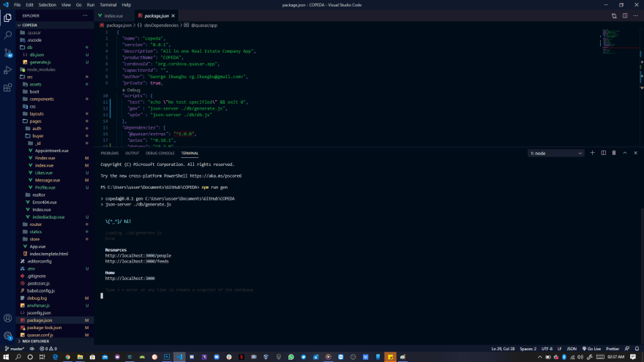Click Explorer more actions ellipsis

[85, 15]
